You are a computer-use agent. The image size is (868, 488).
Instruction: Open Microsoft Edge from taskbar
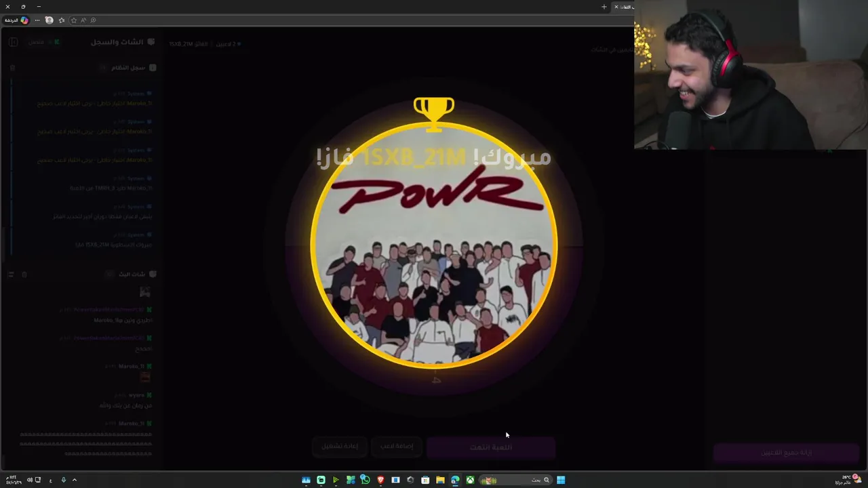(x=455, y=480)
